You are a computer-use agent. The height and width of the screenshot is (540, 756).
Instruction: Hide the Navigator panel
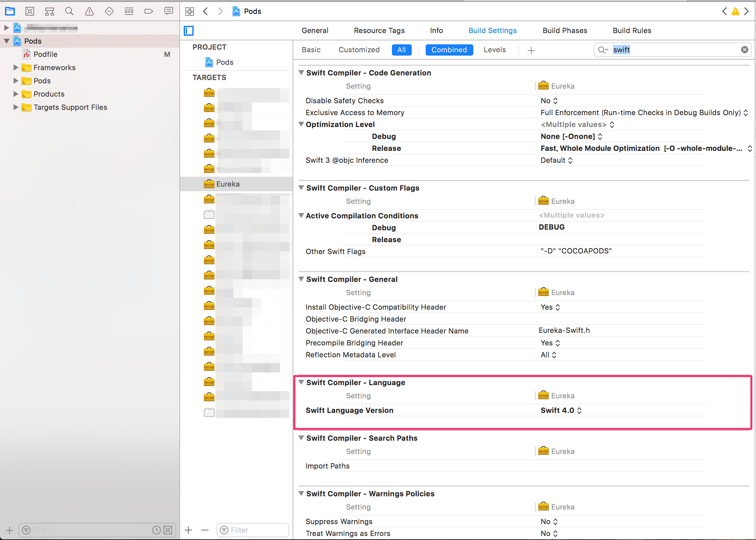(x=189, y=30)
